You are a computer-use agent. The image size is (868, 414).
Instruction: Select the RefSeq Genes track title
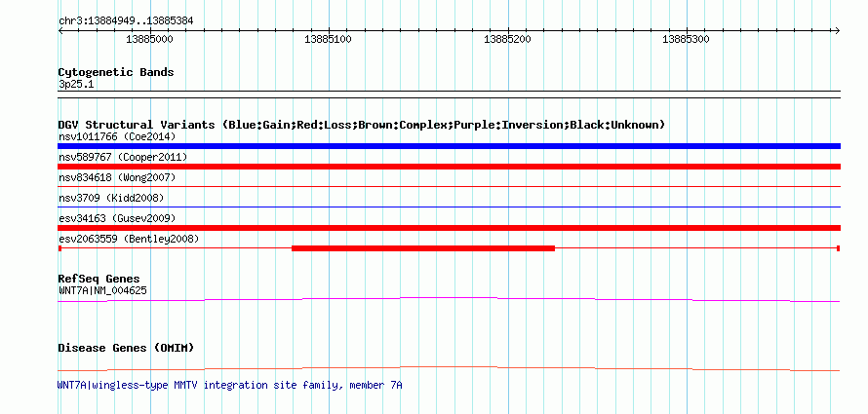pos(99,280)
